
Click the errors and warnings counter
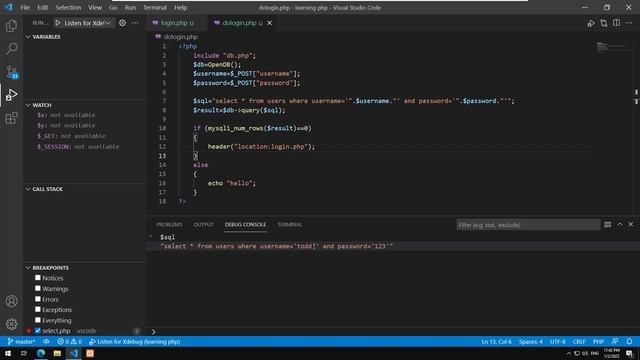[69, 342]
